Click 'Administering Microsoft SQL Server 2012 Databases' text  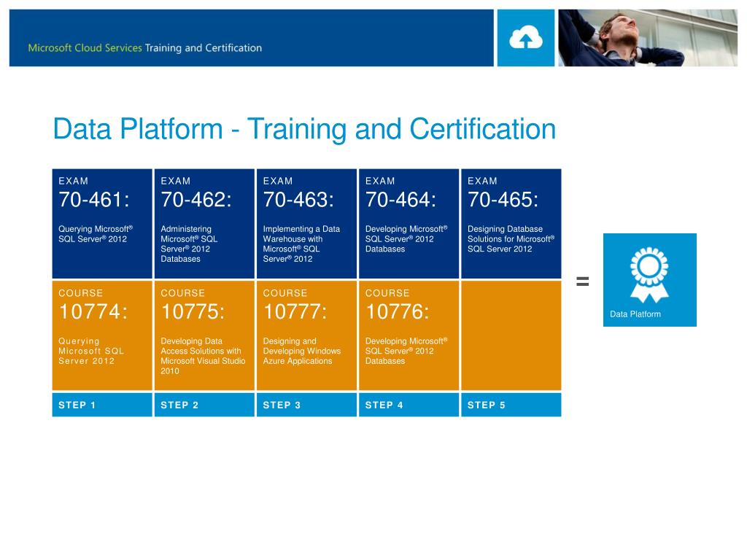tap(189, 244)
